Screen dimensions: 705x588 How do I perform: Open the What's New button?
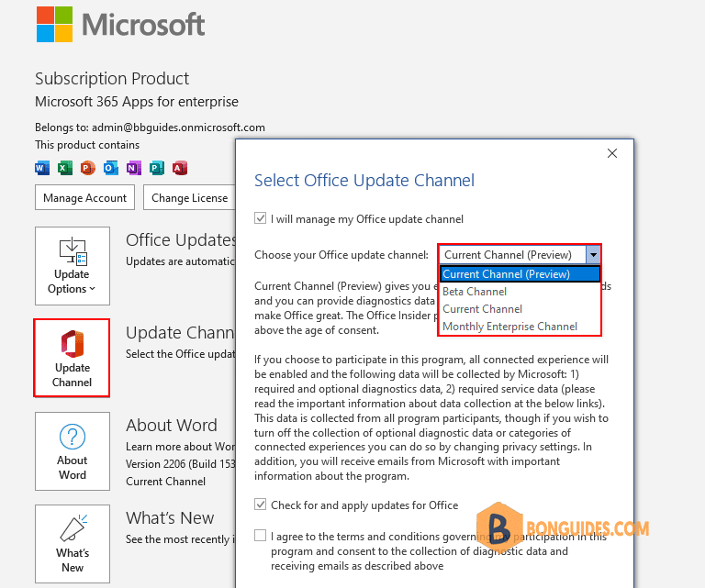tap(73, 544)
